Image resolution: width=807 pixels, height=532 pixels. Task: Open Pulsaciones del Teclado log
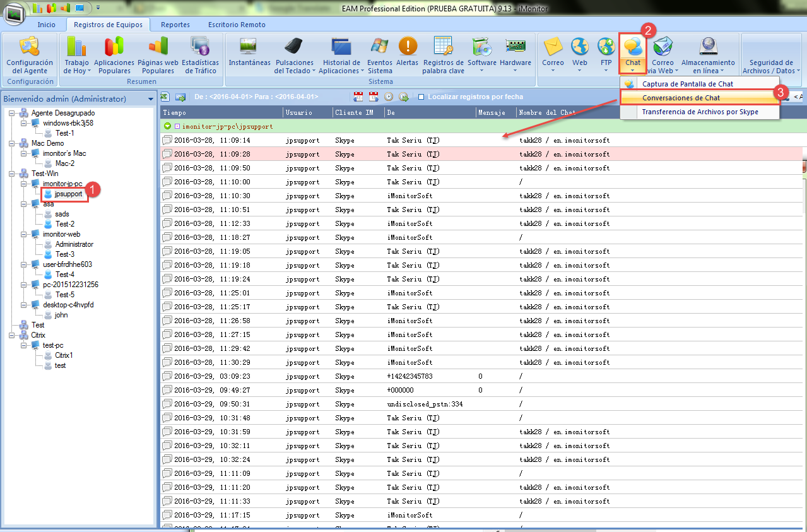coord(294,56)
